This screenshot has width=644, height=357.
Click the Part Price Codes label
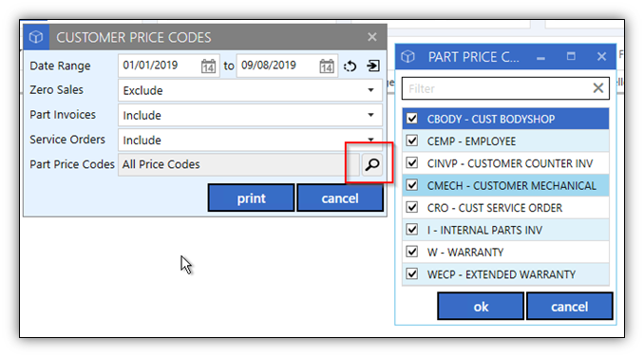[72, 164]
